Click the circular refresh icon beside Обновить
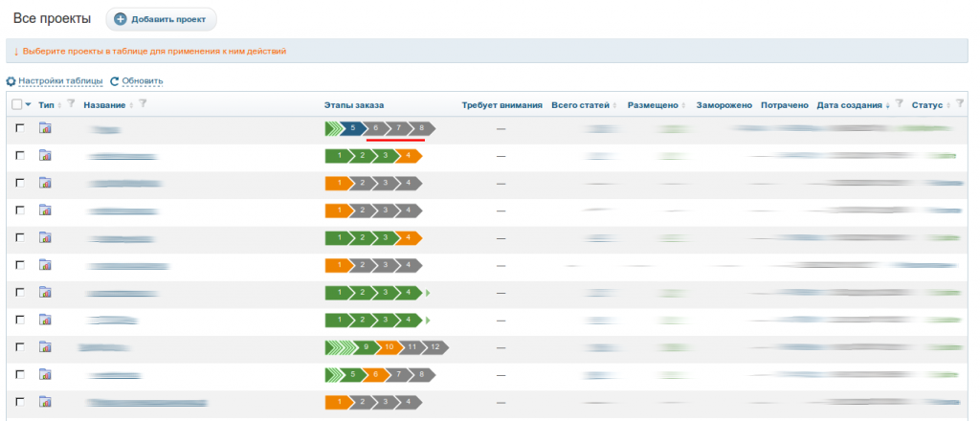This screenshot has height=421, width=980. pos(115,81)
